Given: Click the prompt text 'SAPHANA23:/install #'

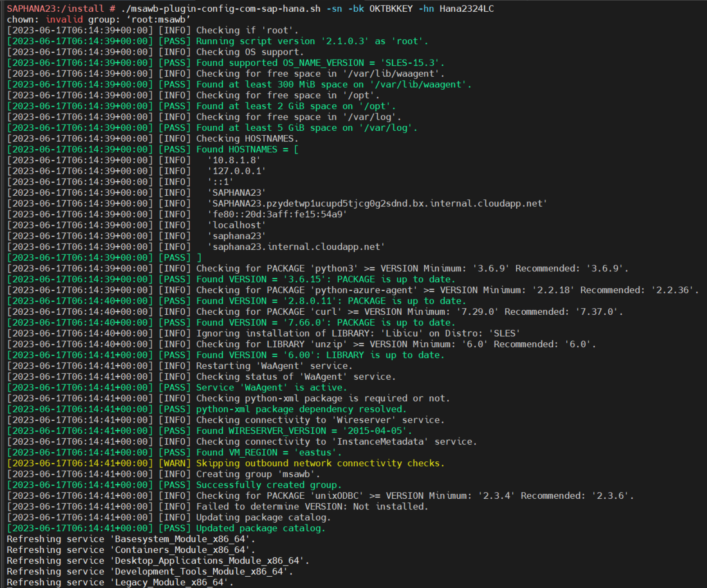Looking at the screenshot, I should [x=61, y=9].
